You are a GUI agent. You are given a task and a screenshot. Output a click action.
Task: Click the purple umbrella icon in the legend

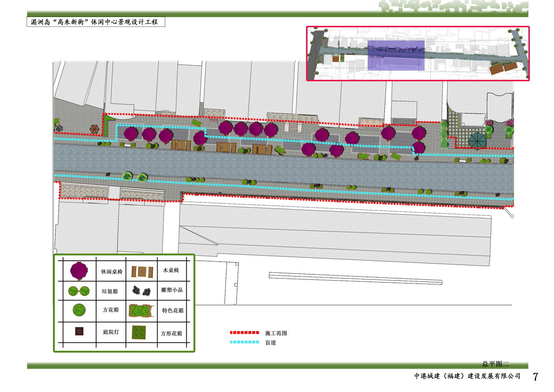78,271
